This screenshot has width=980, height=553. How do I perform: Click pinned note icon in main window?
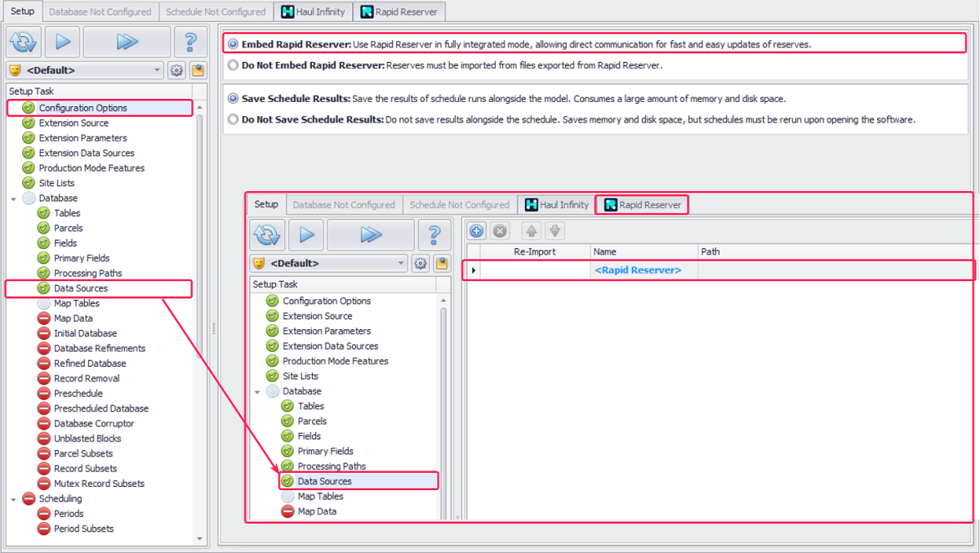pyautogui.click(x=198, y=71)
